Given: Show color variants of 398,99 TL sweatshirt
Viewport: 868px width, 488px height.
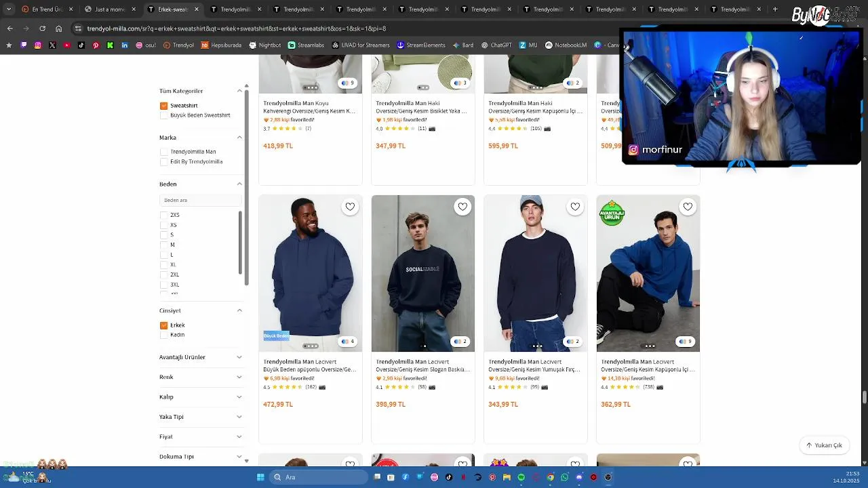Looking at the screenshot, I should [460, 342].
